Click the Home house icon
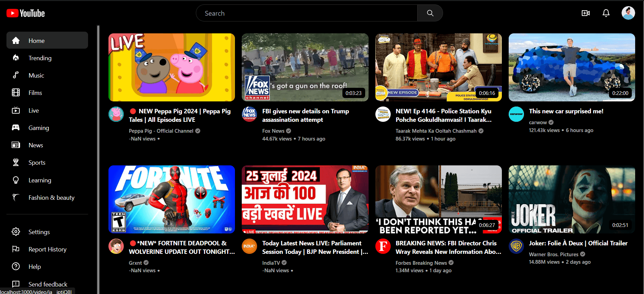Image resolution: width=644 pixels, height=294 pixels. pyautogui.click(x=16, y=40)
